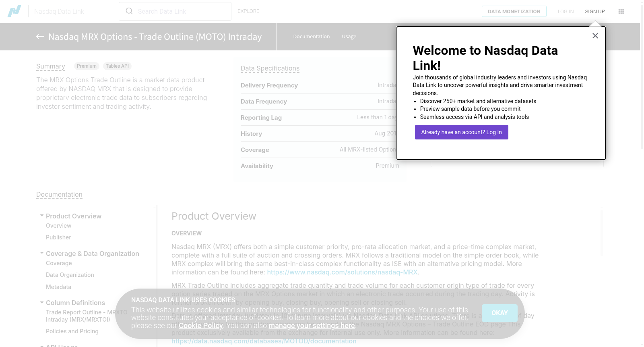Viewport: 644px width, 347px height.
Task: Click the DATA MONETIZATION button
Action: (514, 11)
